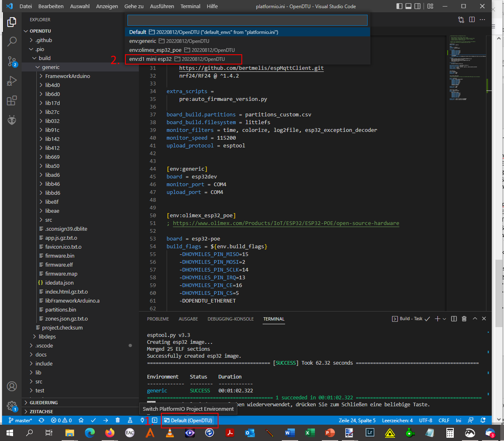Screen dimensions: 504x441
Task: Open Source Control view with badge 2
Action: (x=12, y=61)
